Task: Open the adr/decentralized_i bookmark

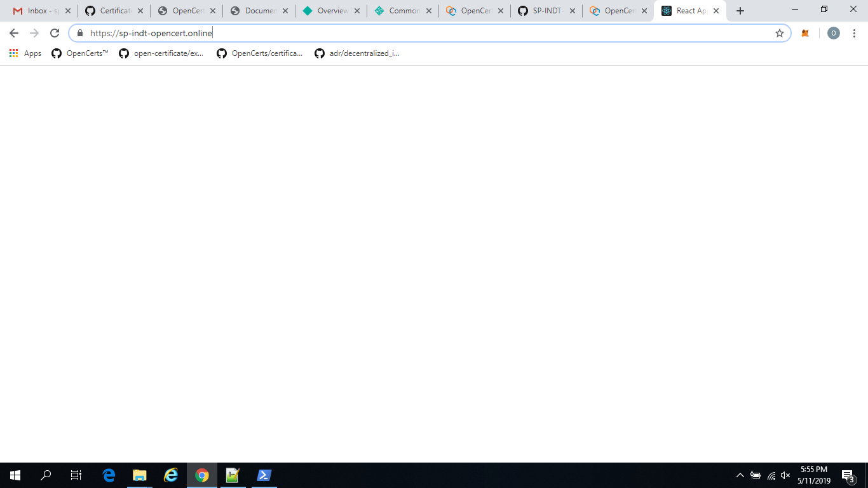Action: tap(358, 53)
